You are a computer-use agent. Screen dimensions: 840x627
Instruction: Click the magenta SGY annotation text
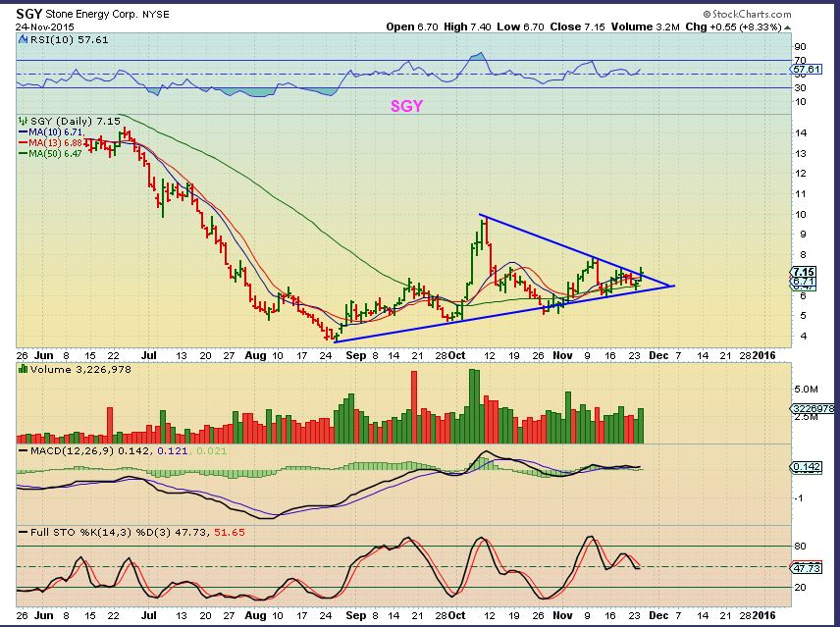[406, 106]
